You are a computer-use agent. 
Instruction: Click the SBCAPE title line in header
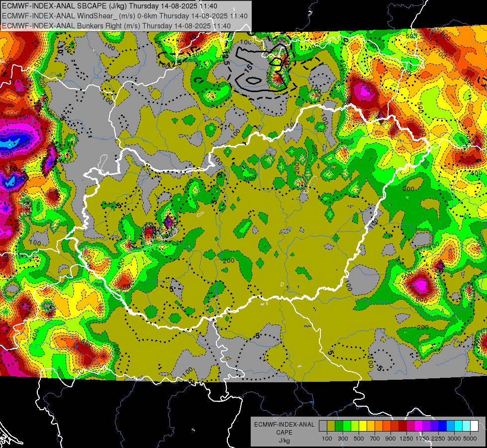click(109, 6)
